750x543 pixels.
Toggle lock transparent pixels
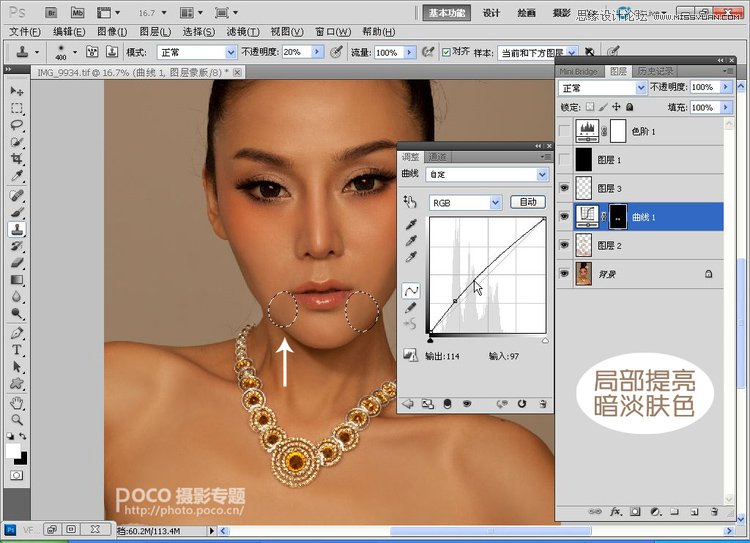590,107
